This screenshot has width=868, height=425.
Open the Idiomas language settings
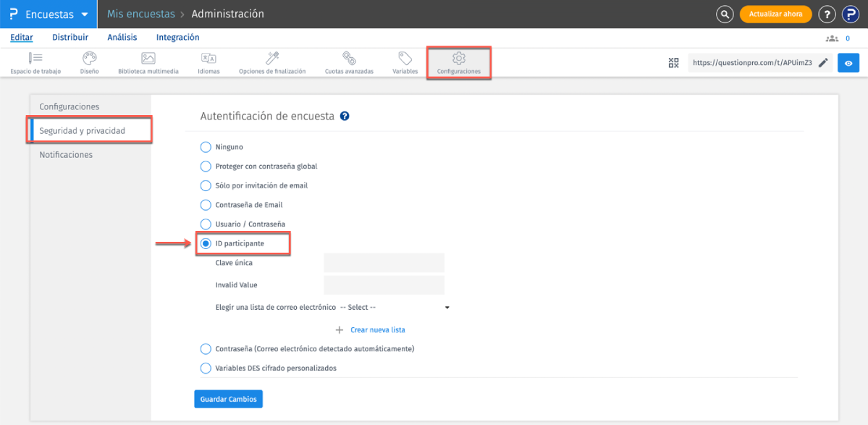tap(208, 63)
